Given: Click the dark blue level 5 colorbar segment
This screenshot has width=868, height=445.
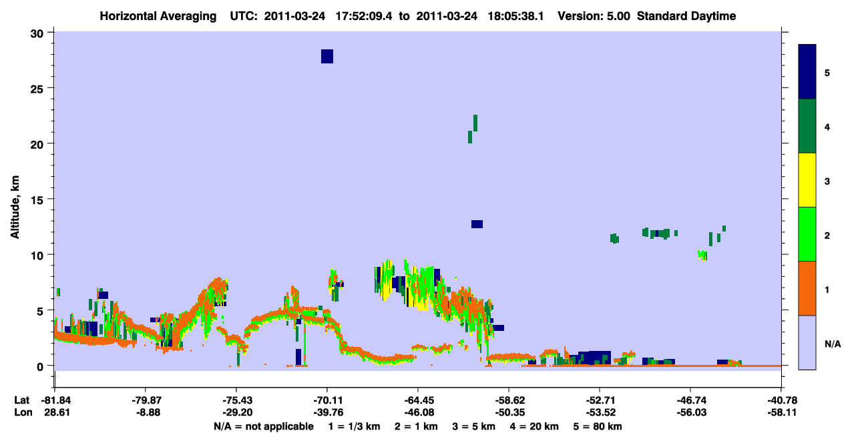Looking at the screenshot, I should [807, 72].
